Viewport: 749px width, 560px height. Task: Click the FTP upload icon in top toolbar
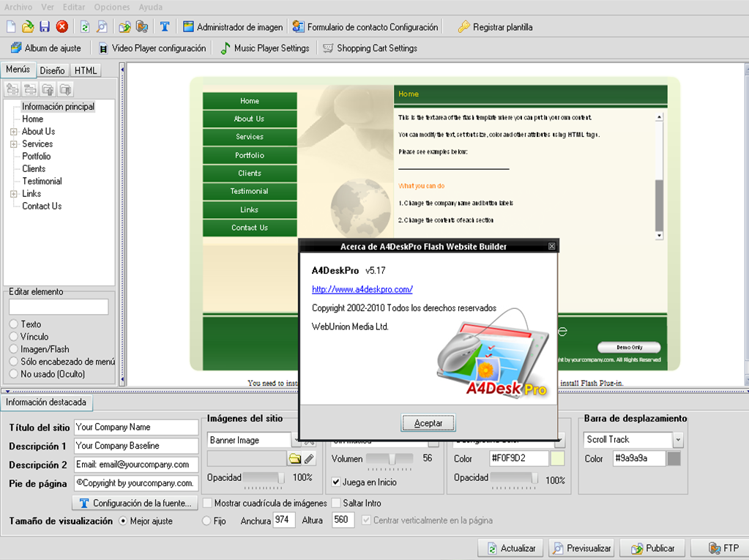142,27
